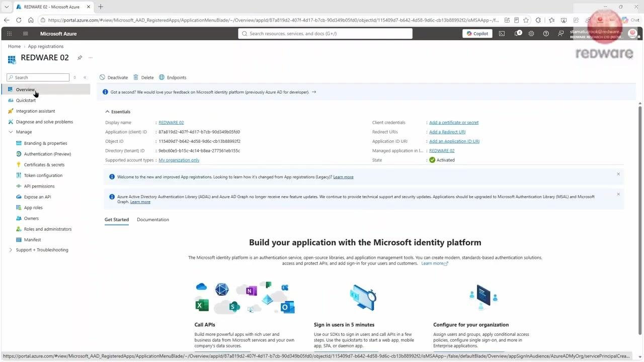Open the Azure portal hamburger menu
Viewport: 644px width, 362px height.
tap(25, 34)
